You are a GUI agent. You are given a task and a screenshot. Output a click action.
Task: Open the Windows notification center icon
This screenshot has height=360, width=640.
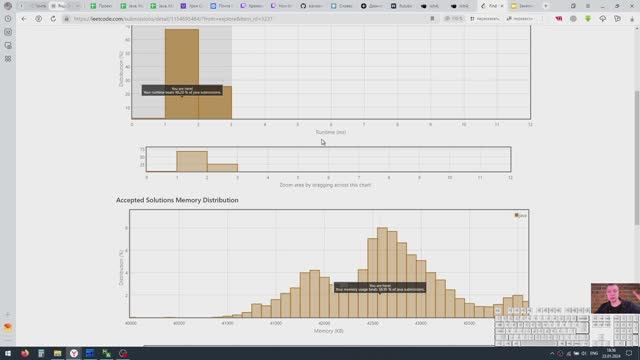[629, 353]
